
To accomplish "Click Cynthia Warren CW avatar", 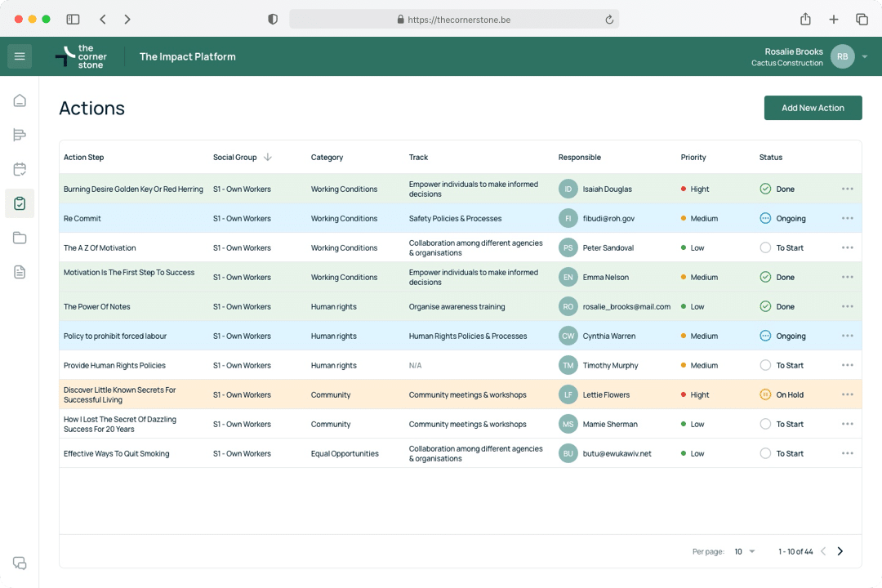I will point(568,336).
